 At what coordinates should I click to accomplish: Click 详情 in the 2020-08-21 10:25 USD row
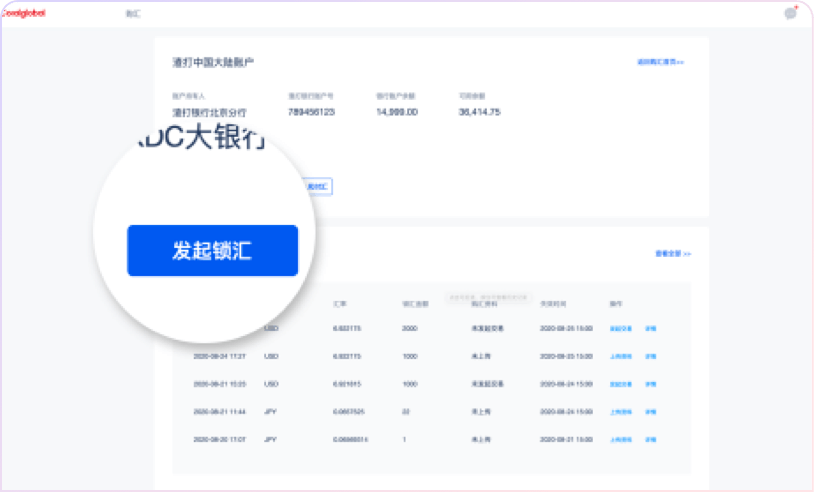click(x=650, y=385)
